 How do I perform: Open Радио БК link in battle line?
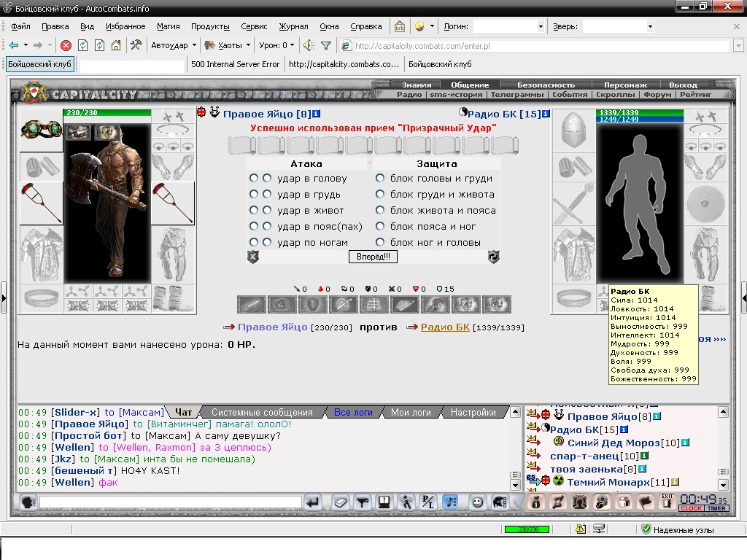(445, 327)
